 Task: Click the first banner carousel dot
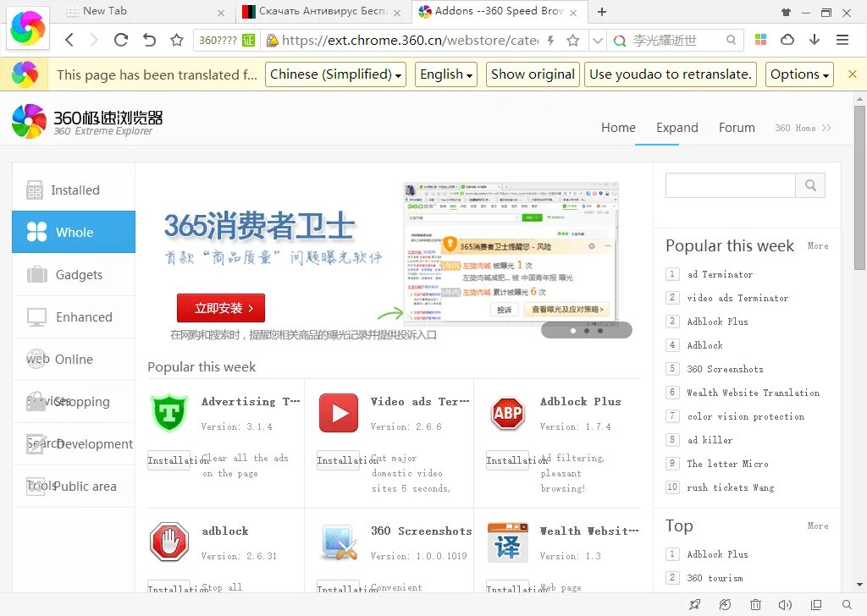pos(573,331)
